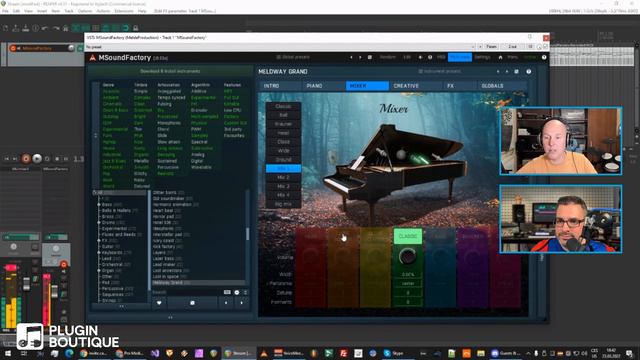
Task: Click the REAPER toolbar lock icon
Action: point(136,28)
